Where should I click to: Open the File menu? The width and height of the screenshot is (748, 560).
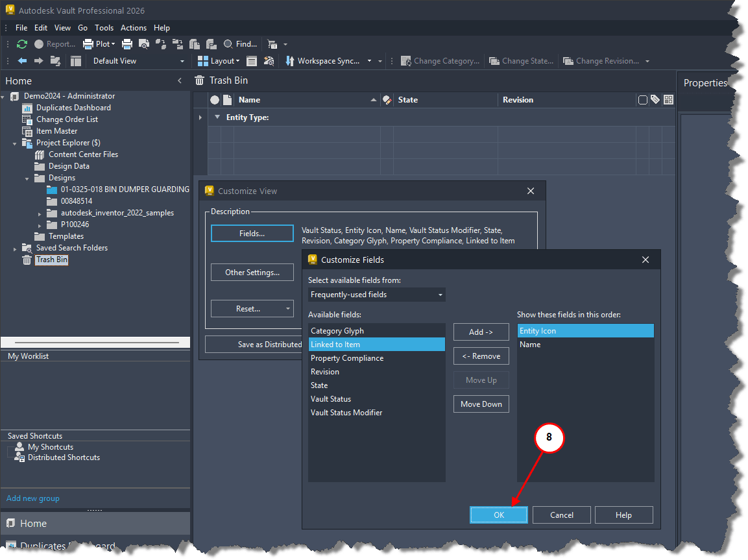coord(21,28)
